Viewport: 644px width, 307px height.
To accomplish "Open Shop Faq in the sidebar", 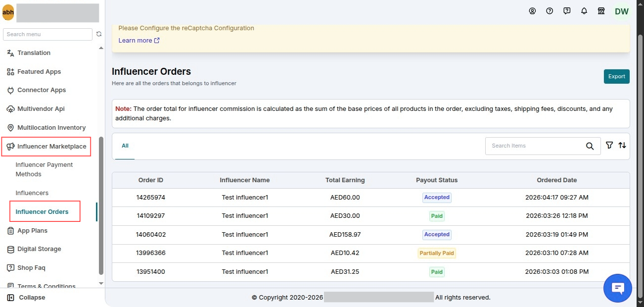I will coord(31,268).
